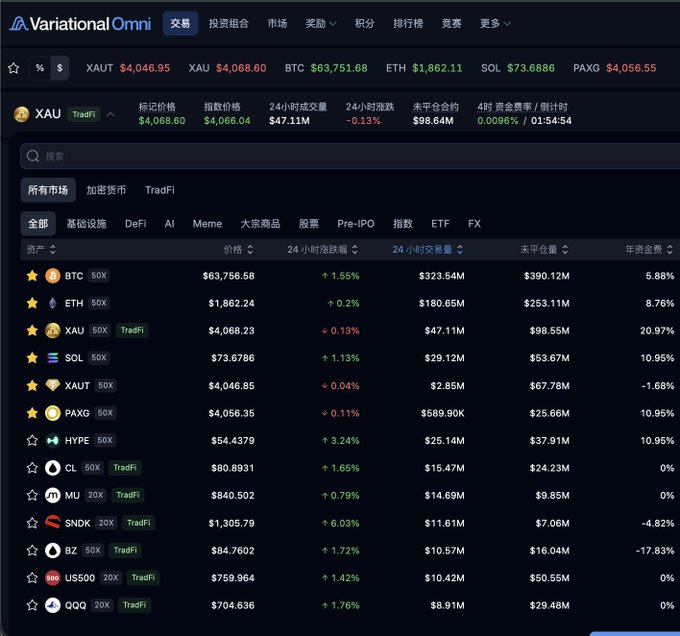
Task: Open the 市场 markets page
Action: 277,23
